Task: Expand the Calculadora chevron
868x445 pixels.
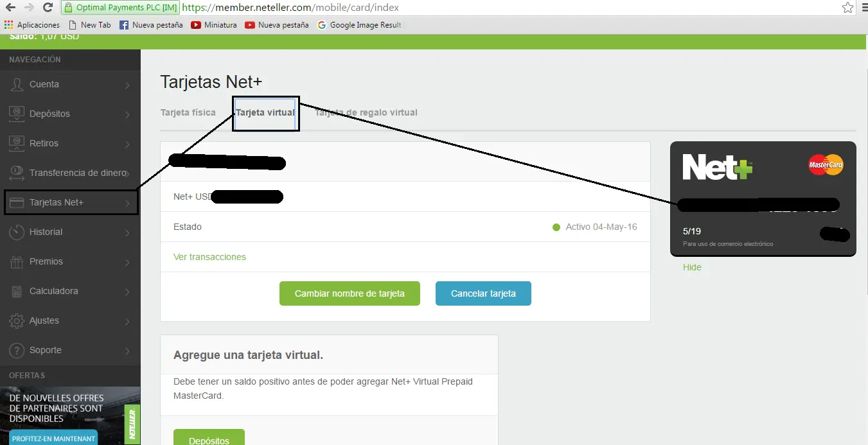Action: point(127,292)
